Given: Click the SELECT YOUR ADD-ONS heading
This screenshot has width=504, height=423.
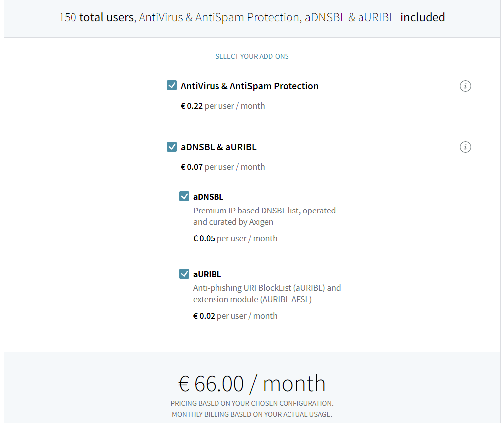Looking at the screenshot, I should (x=252, y=56).
